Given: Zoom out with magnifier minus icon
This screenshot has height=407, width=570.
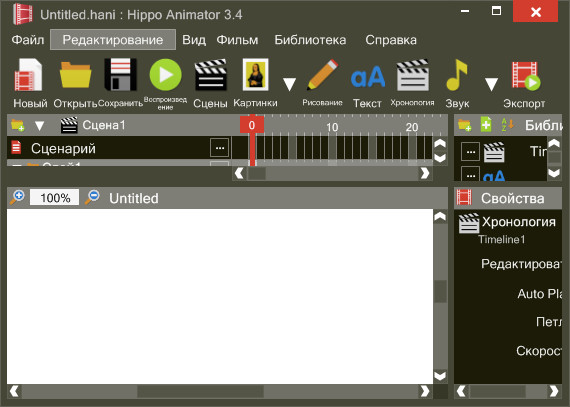Looking at the screenshot, I should click(x=92, y=197).
